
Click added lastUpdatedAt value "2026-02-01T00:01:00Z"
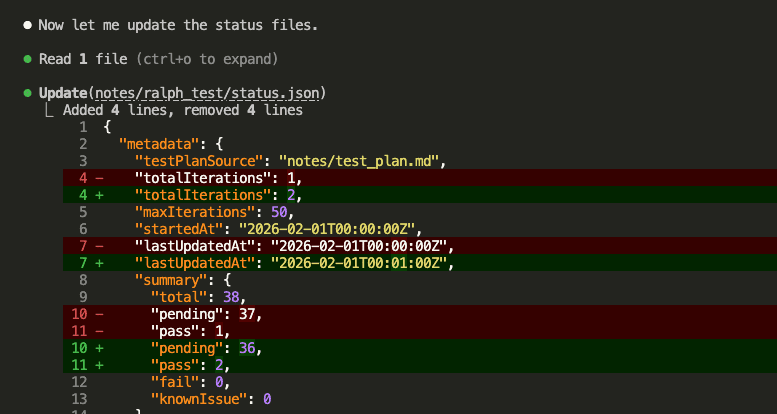359,263
